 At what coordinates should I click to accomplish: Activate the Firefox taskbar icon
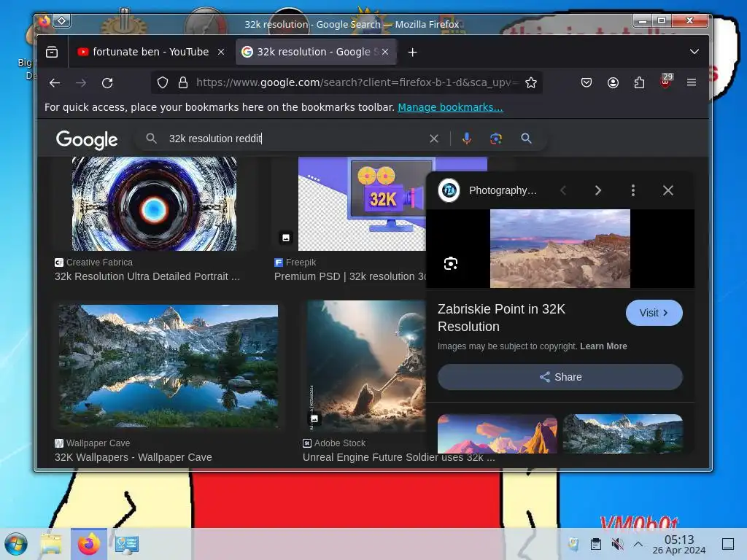[x=88, y=544]
